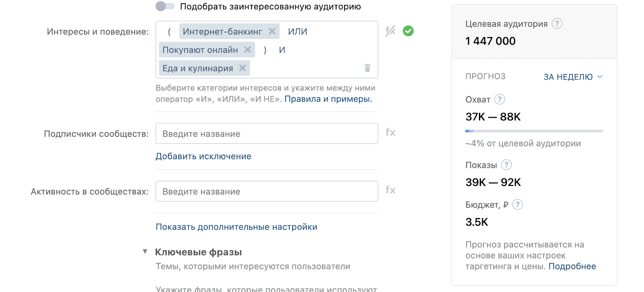Delete interests expression with trash icon
Image resolution: width=644 pixels, height=292 pixels.
(x=367, y=68)
